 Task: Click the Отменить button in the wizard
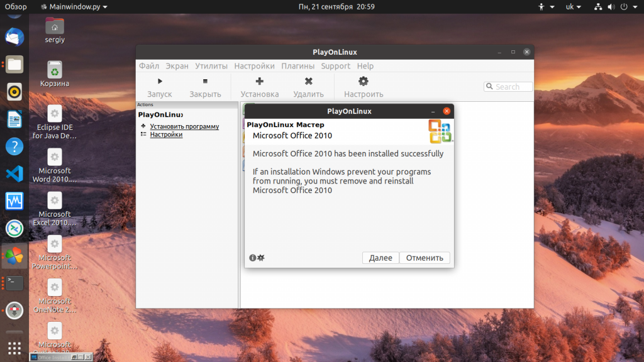[425, 258]
